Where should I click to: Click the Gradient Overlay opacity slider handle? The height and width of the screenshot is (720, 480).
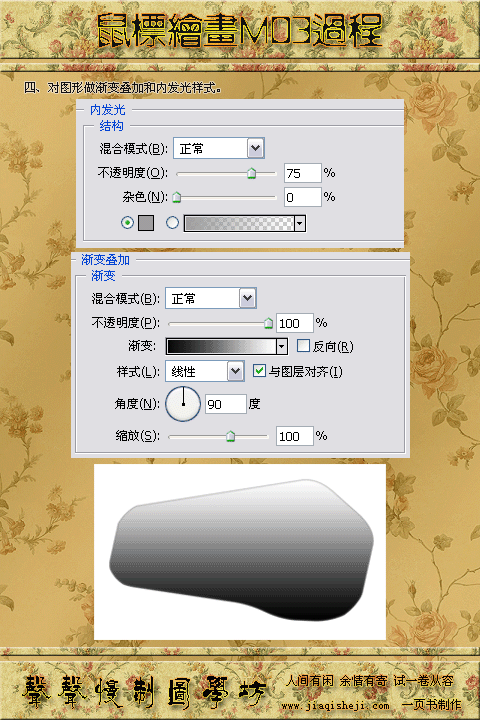(268, 323)
